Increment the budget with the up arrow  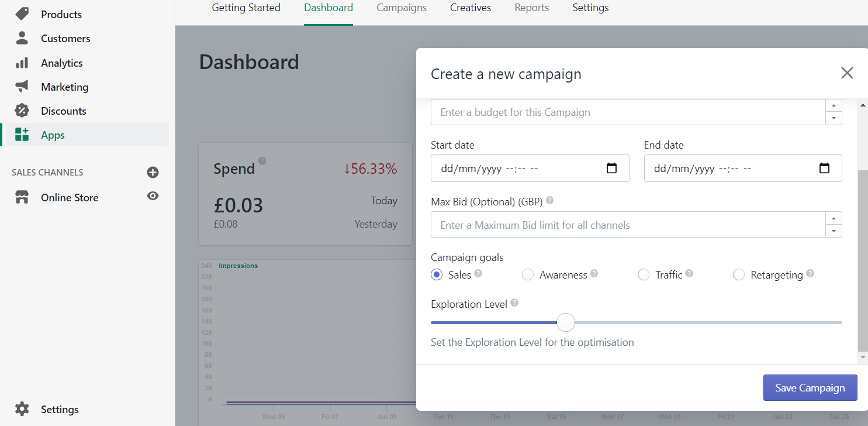[834, 106]
